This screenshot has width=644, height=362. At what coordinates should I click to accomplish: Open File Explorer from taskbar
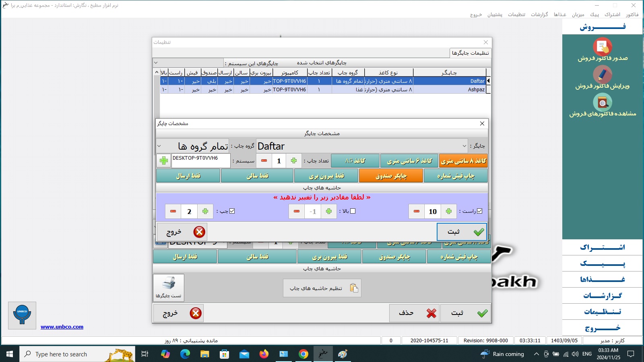pos(205,354)
